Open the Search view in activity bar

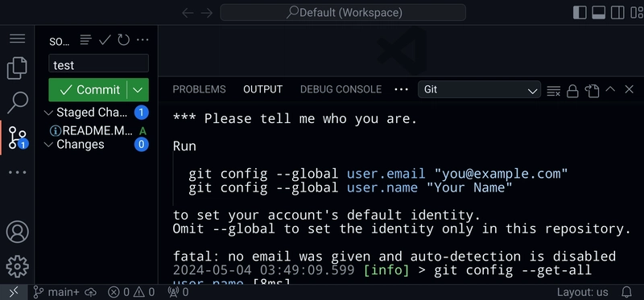pyautogui.click(x=17, y=103)
